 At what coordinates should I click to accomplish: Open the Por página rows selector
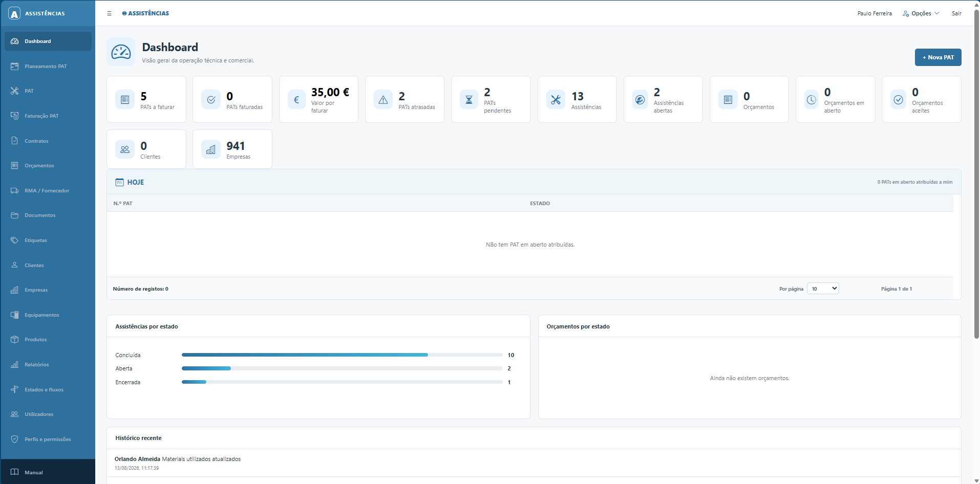[x=823, y=289]
